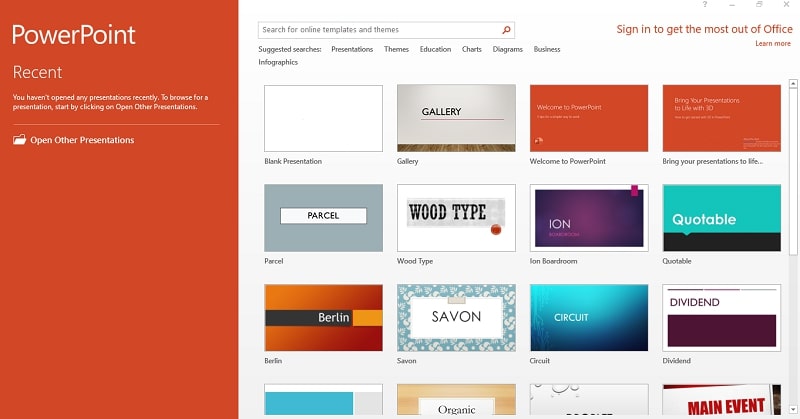The width and height of the screenshot is (800, 419).
Task: Select the Themes suggested search
Action: pyautogui.click(x=396, y=49)
